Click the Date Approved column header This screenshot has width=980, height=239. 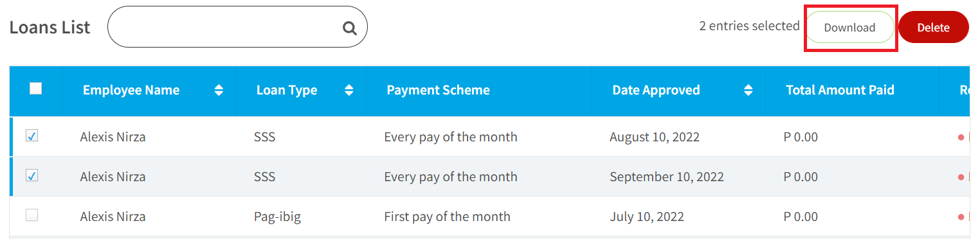(x=656, y=91)
